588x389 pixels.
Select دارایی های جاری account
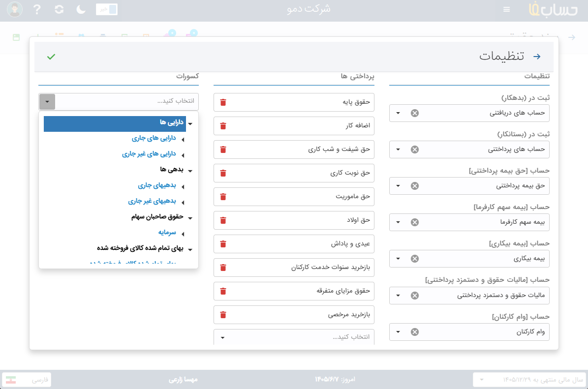click(x=154, y=138)
